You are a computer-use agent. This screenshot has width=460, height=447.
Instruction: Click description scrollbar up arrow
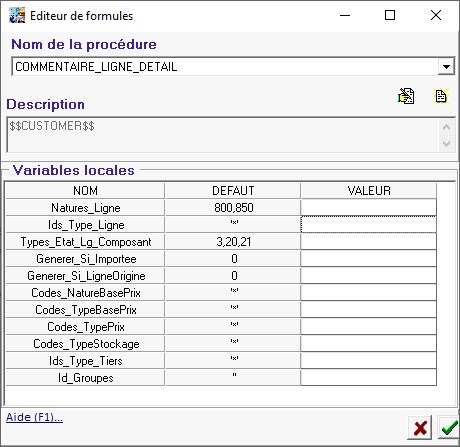point(446,127)
